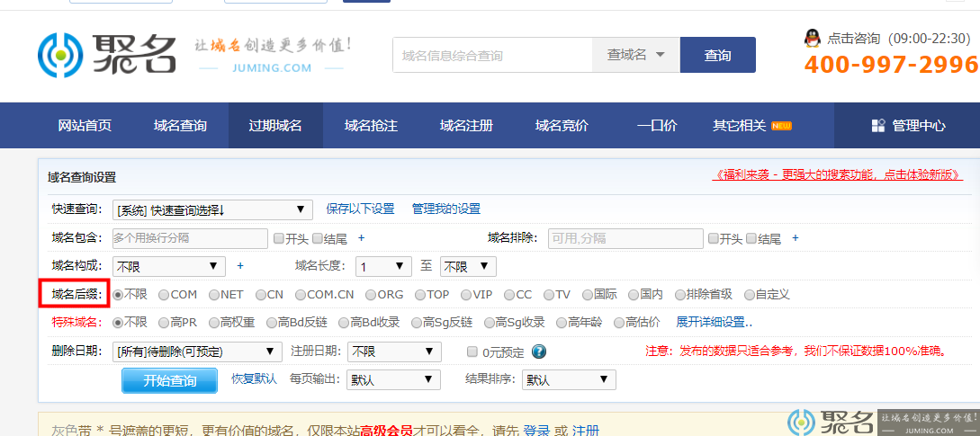Select 高权重 special domain radio
This screenshot has height=436, width=980.
tap(214, 323)
